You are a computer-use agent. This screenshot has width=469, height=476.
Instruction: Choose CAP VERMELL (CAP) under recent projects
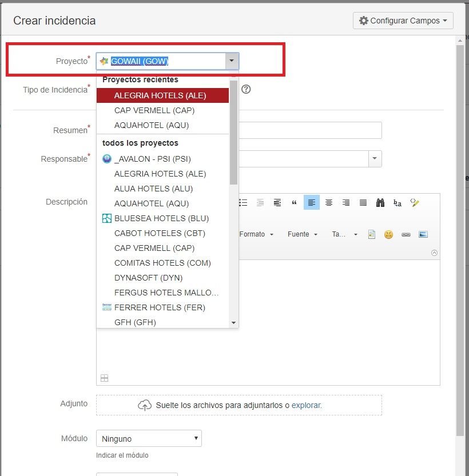point(162,110)
